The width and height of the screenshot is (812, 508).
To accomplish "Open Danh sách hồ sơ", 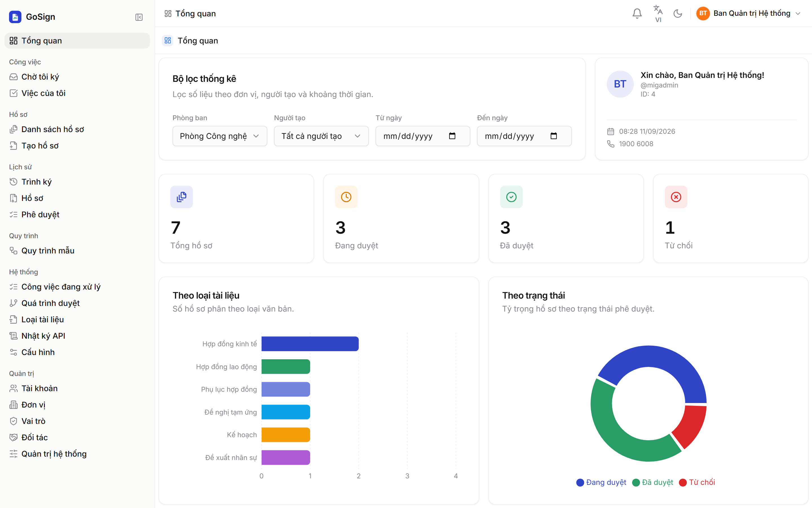I will 77,129.
